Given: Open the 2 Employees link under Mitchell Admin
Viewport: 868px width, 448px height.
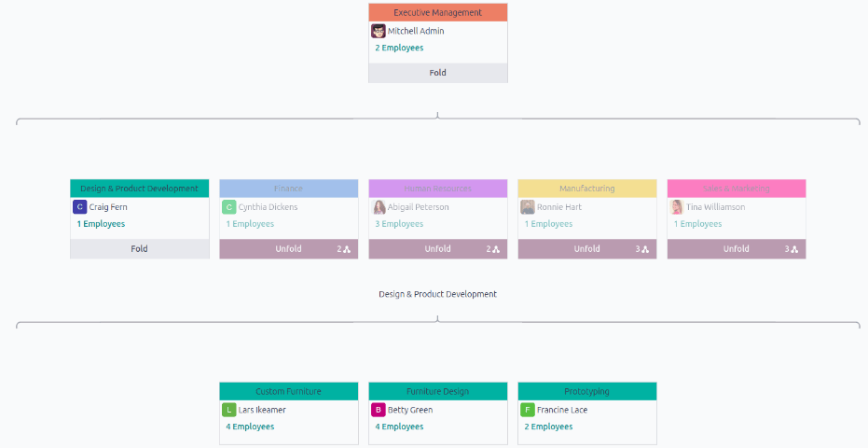Looking at the screenshot, I should (x=399, y=48).
